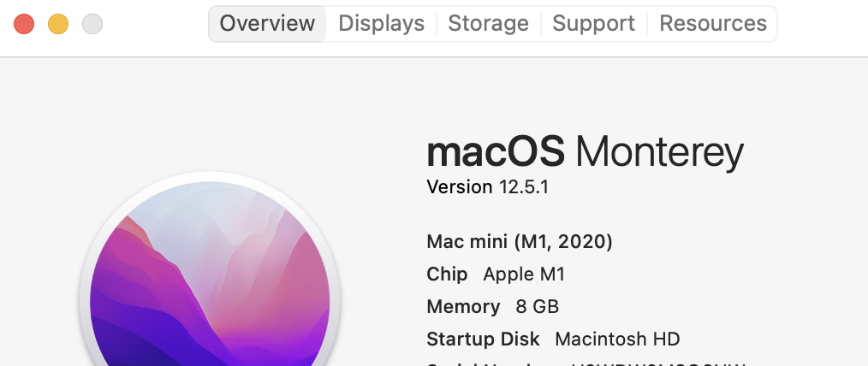
Task: Close the window with the red button
Action: coord(24,24)
